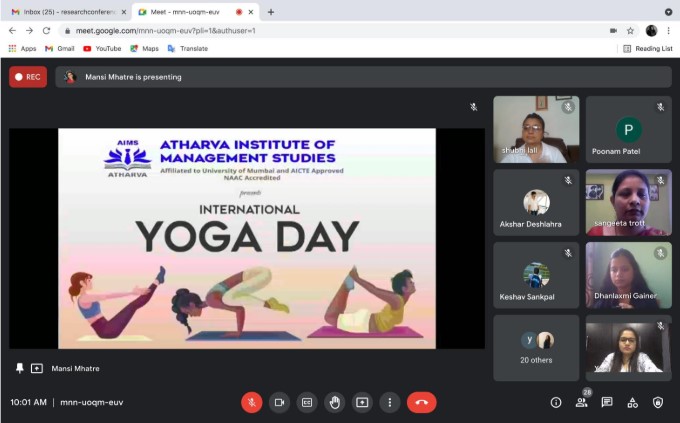
Task: Open more options three-dot menu in Meet
Action: click(390, 403)
